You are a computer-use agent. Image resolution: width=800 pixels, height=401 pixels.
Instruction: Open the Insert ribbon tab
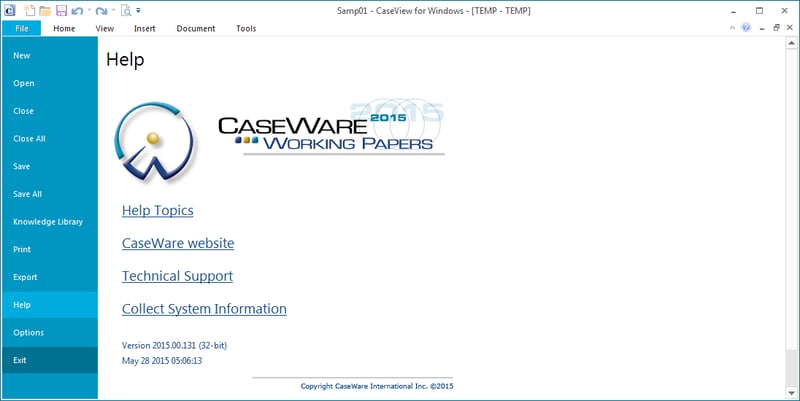(x=144, y=28)
